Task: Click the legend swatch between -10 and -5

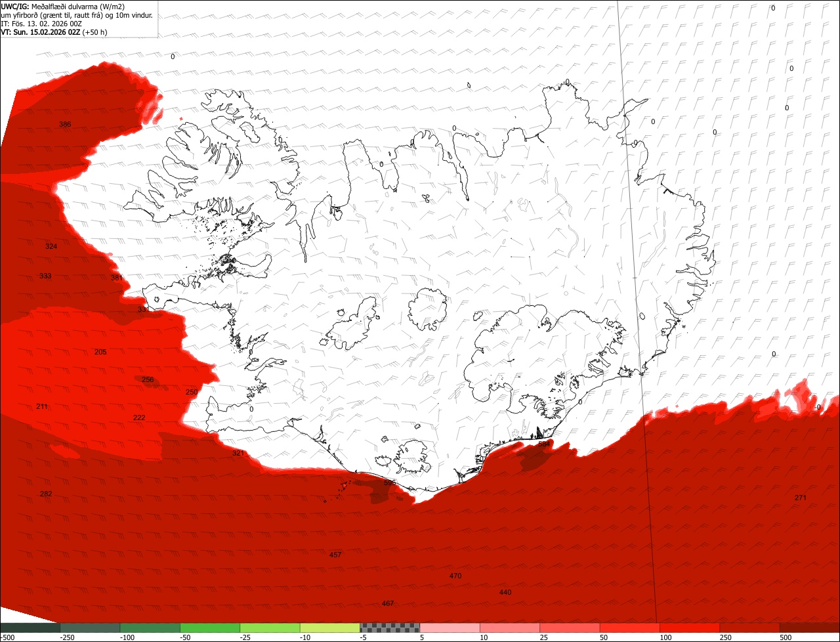Action: [330, 628]
